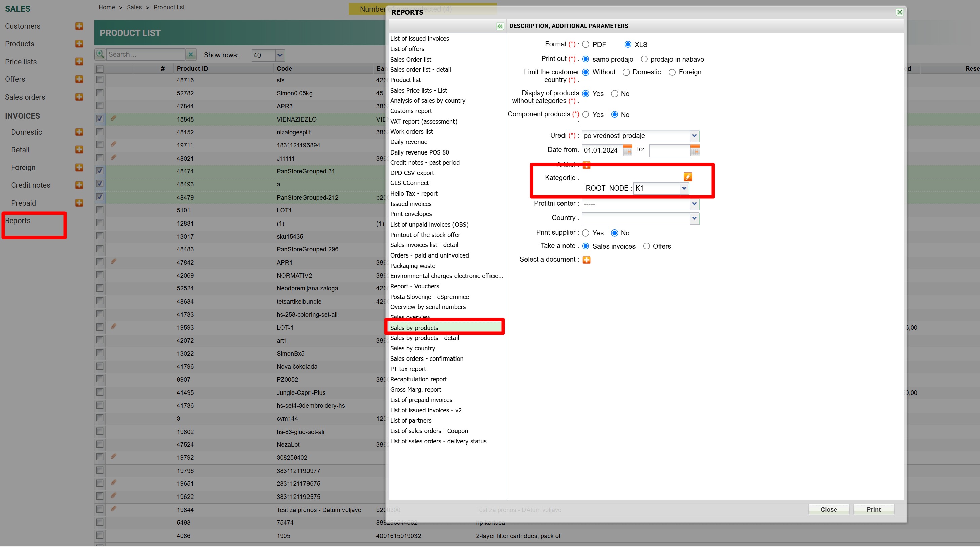Click the calendar icon for the 'to' date
The image size is (980, 547).
coord(695,150)
